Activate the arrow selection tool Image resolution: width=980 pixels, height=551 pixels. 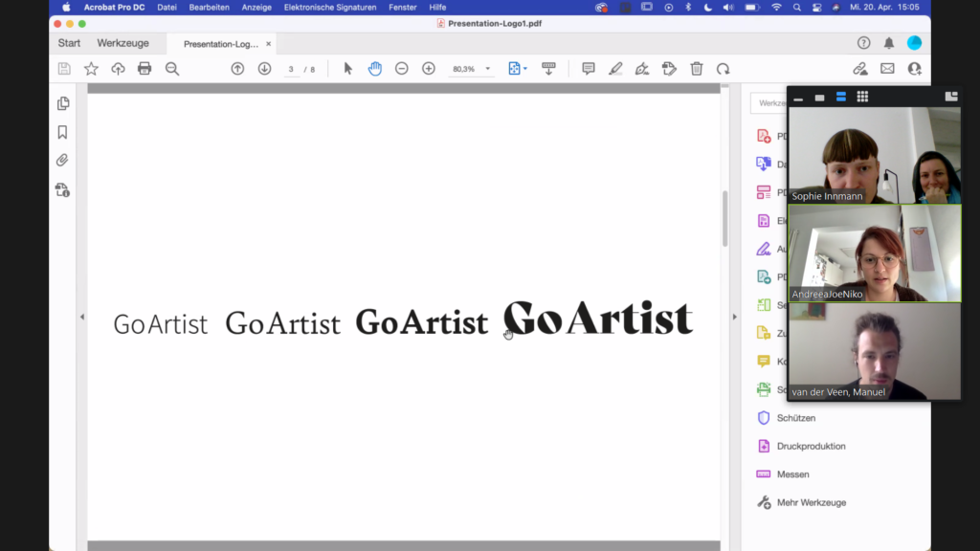pos(348,69)
